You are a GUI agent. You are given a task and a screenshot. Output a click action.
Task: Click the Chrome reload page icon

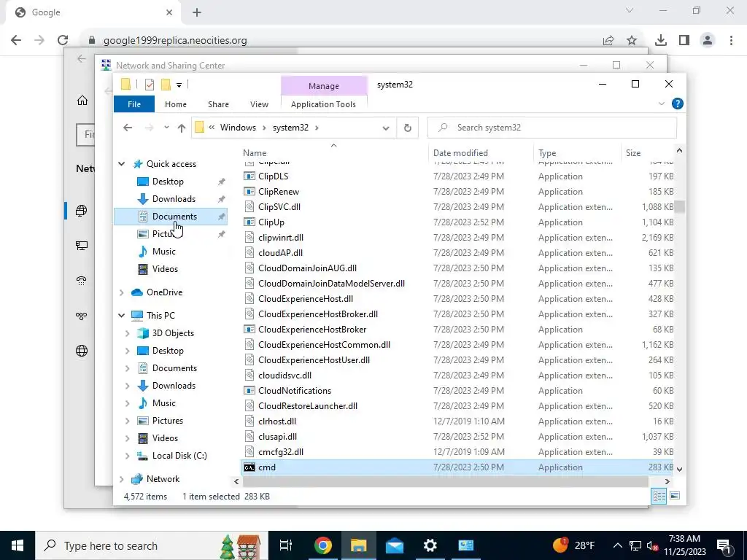point(63,40)
